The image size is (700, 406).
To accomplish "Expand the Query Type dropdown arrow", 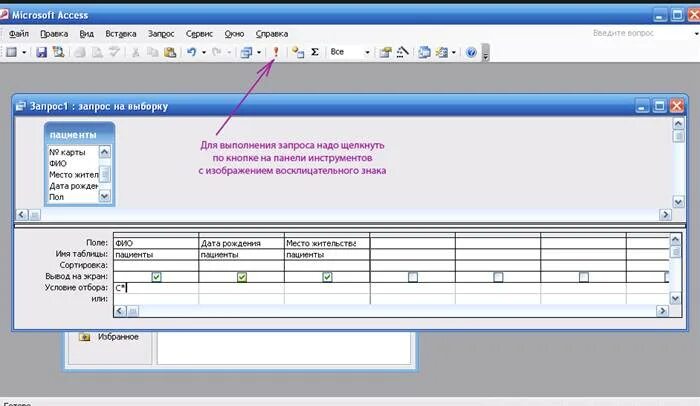I will [x=258, y=52].
